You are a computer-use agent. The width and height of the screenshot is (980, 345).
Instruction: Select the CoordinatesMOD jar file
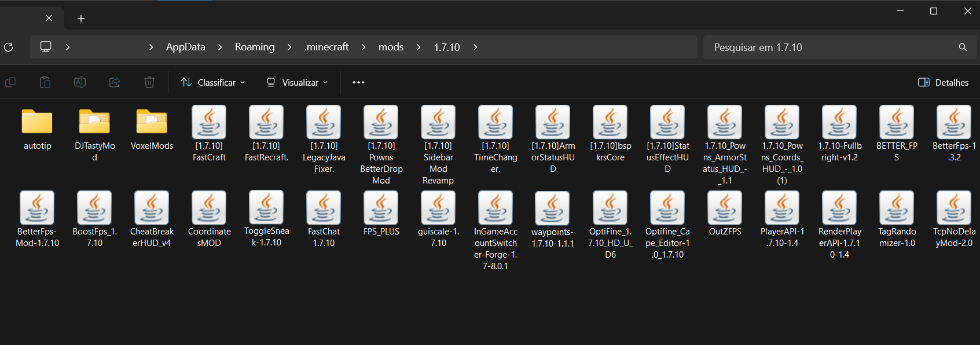209,220
